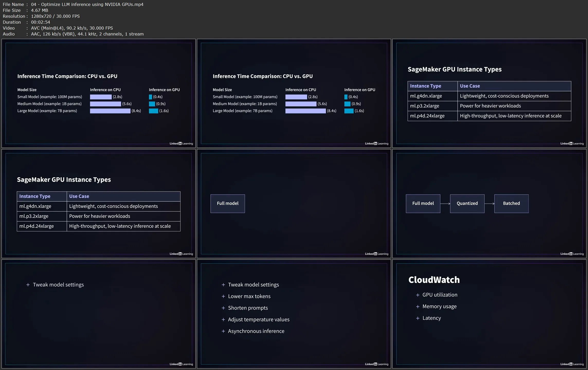Click the plus icon beside Asynchronous inference
Image resolution: width=588 pixels, height=370 pixels.
click(x=223, y=331)
